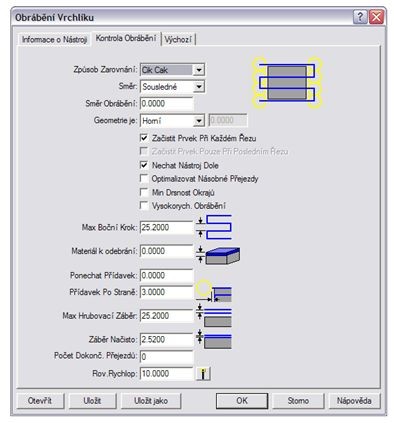
Task: Switch to the Výchozí tab
Action: click(x=178, y=39)
